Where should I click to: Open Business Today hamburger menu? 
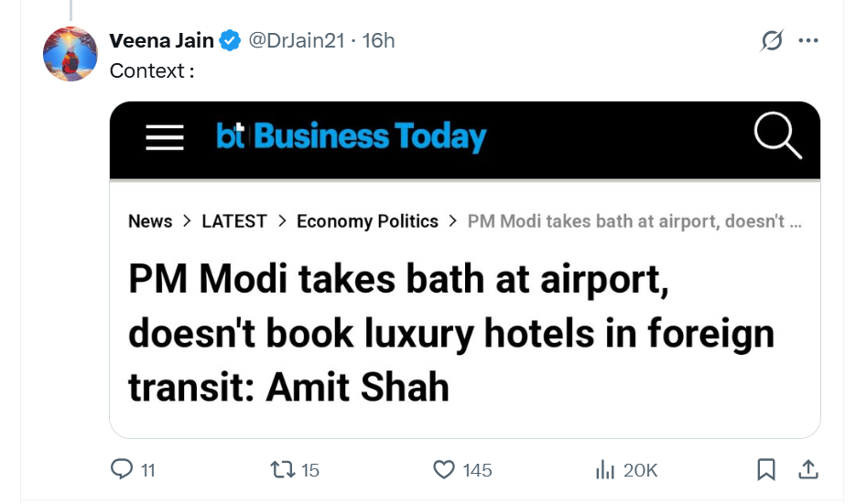pyautogui.click(x=165, y=137)
